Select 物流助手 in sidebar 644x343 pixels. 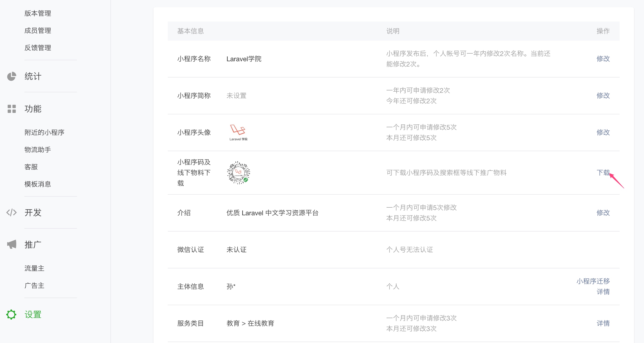[38, 149]
